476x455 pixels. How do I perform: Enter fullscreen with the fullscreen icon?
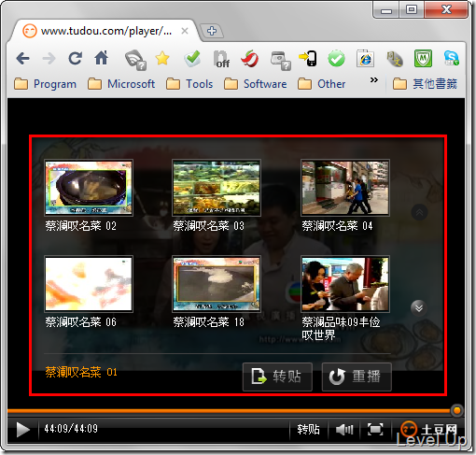point(375,430)
